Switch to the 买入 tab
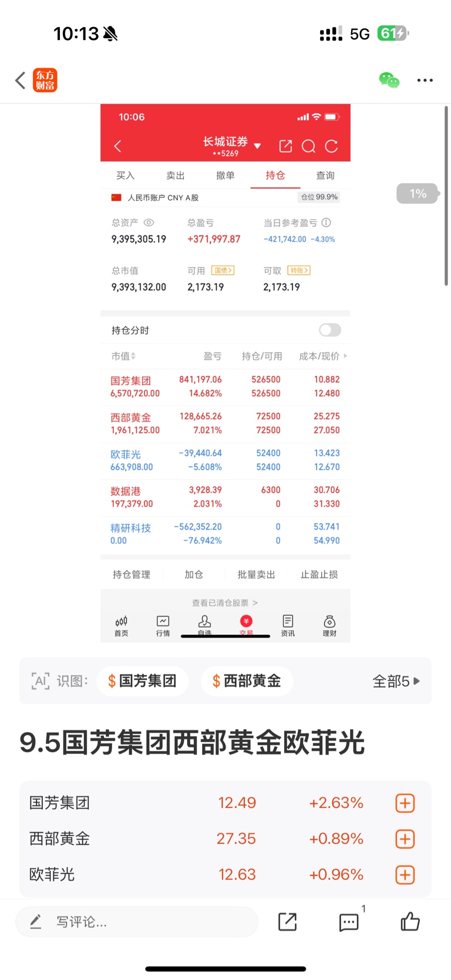This screenshot has width=451, height=980. click(125, 176)
